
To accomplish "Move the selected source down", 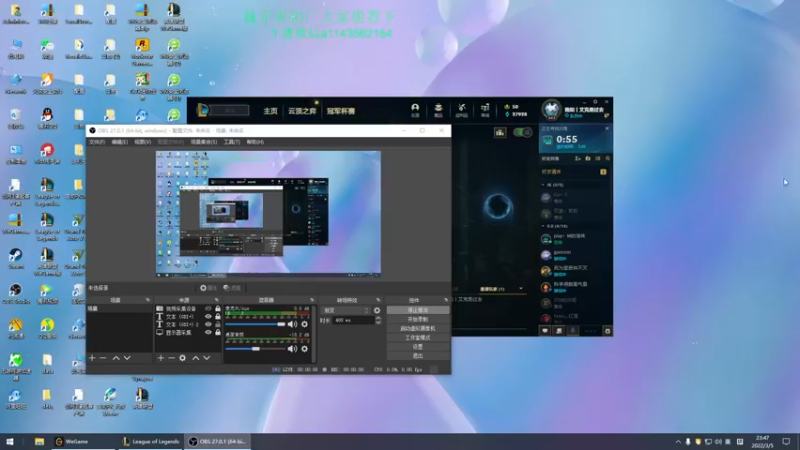I will point(207,358).
